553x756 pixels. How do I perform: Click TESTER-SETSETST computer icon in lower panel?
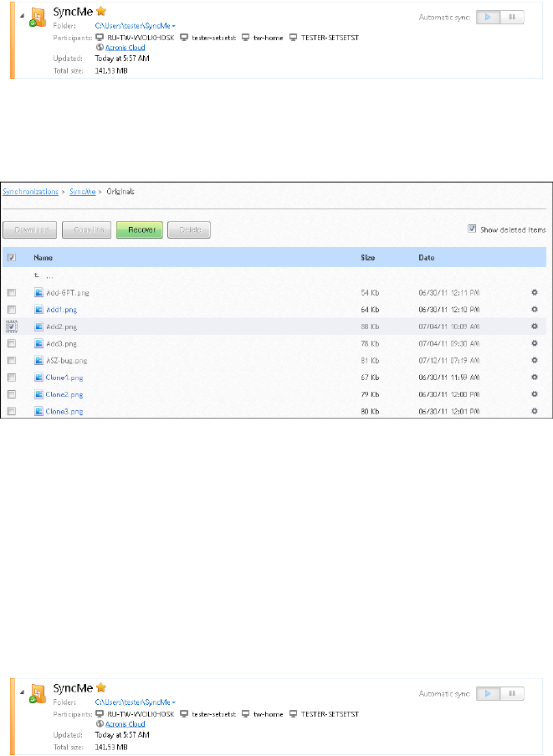tap(294, 713)
